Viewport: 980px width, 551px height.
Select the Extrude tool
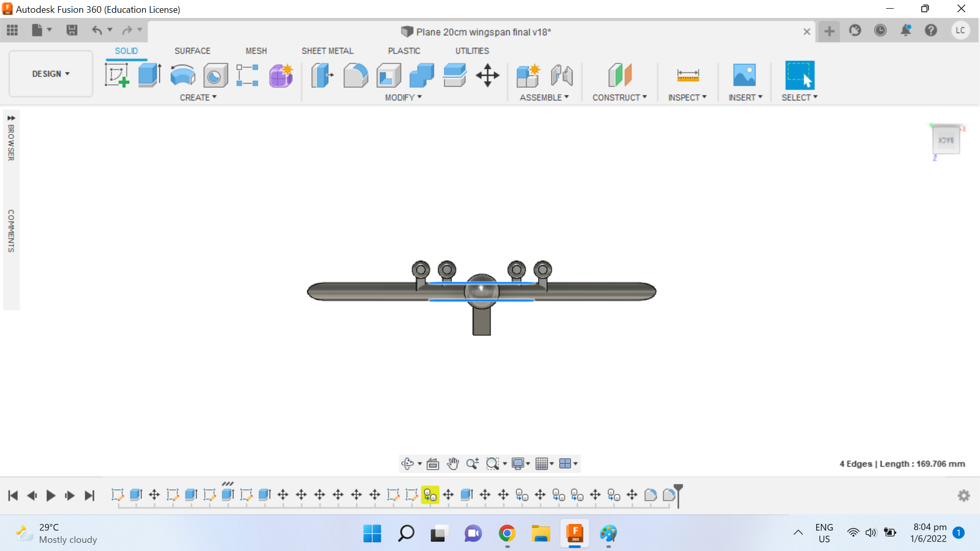tap(149, 75)
